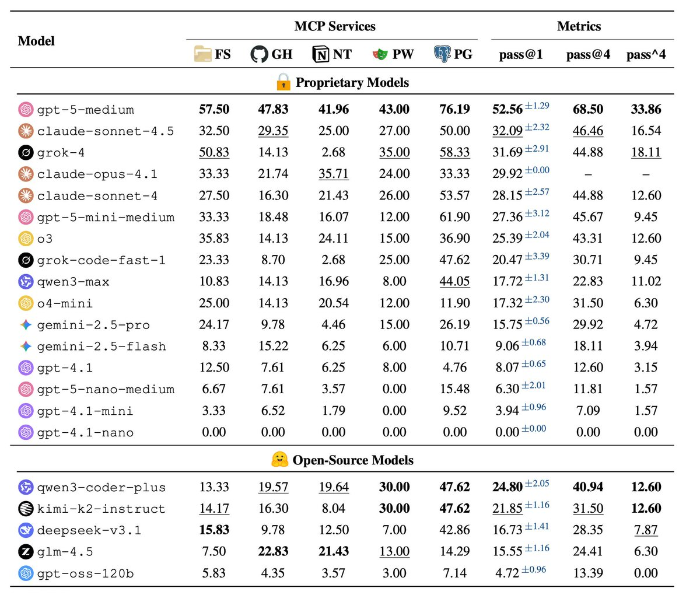Select the pass@1 column header

point(520,55)
